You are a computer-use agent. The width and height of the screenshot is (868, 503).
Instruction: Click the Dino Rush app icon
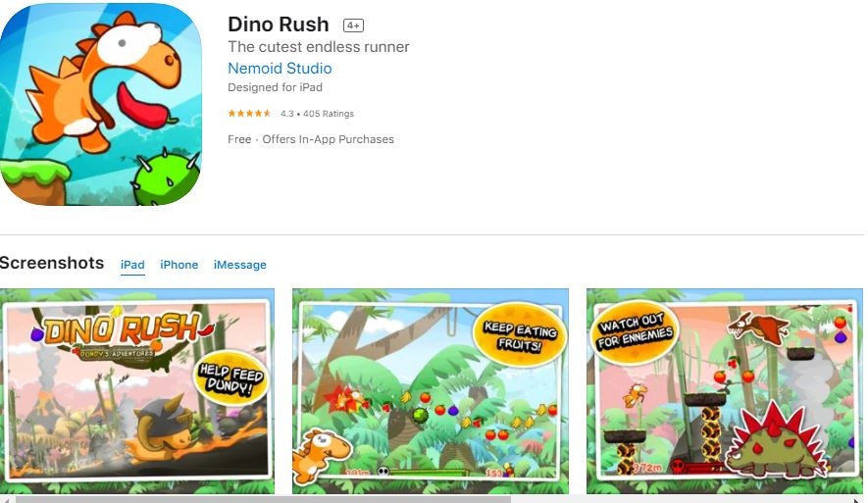point(101,104)
